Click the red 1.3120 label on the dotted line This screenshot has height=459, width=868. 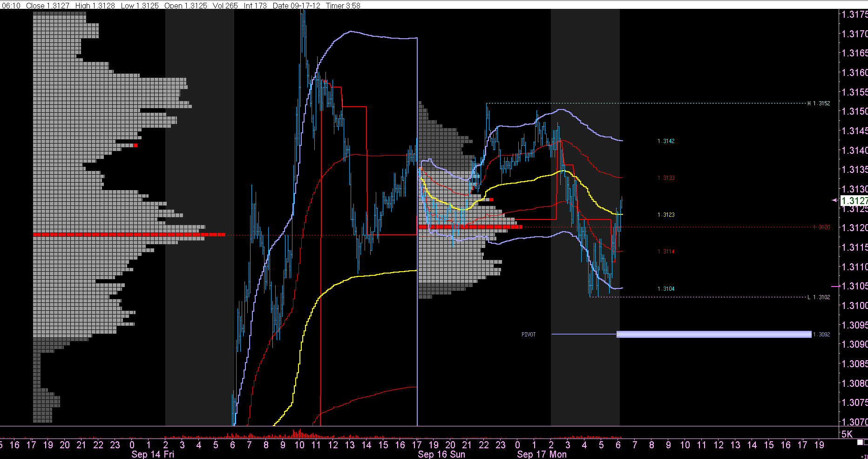pyautogui.click(x=822, y=227)
